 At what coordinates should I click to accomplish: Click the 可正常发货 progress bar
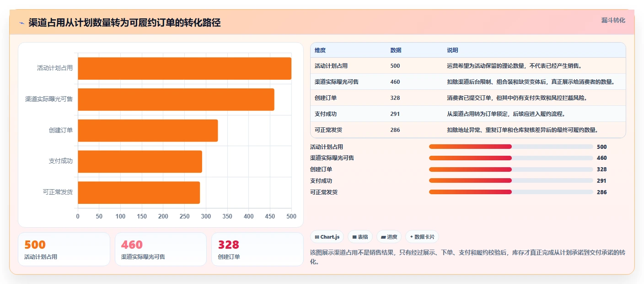[x=511, y=192]
